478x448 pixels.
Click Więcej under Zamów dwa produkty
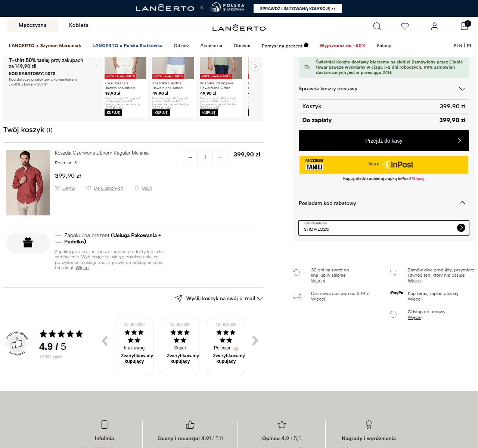pos(415,281)
